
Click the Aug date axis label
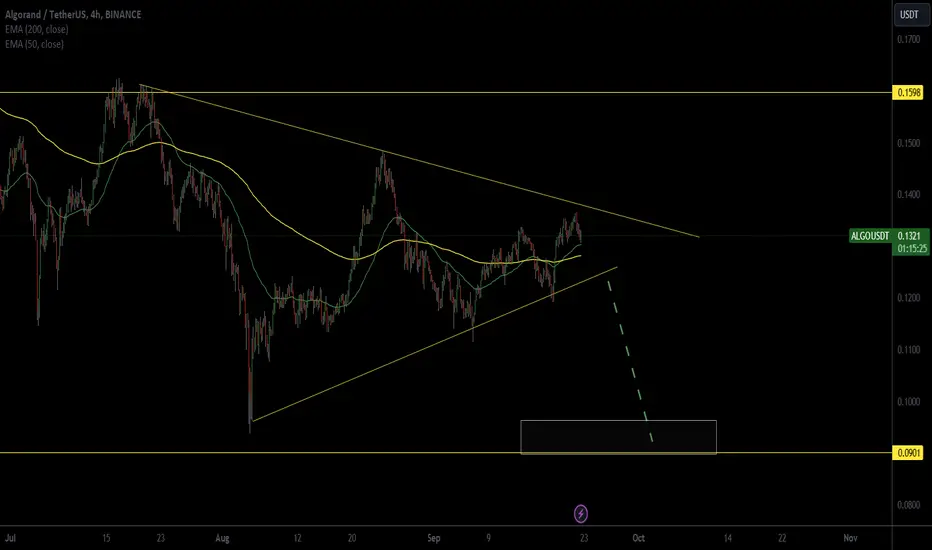coord(222,538)
